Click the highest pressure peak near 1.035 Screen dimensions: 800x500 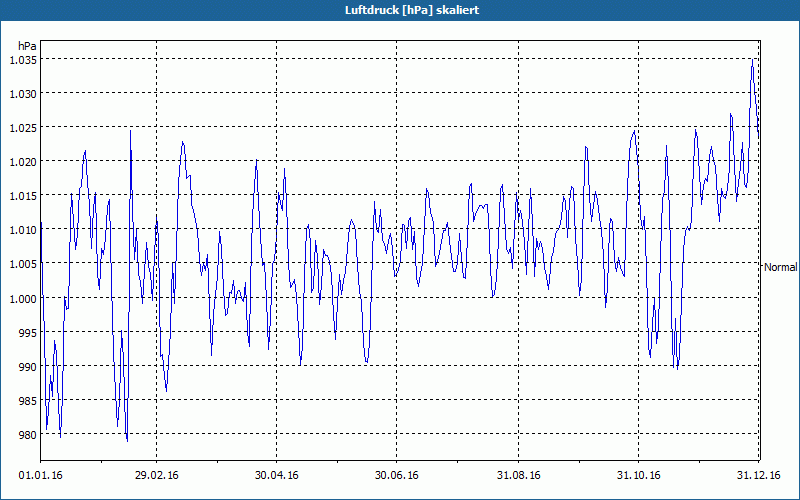pyautogui.click(x=752, y=60)
